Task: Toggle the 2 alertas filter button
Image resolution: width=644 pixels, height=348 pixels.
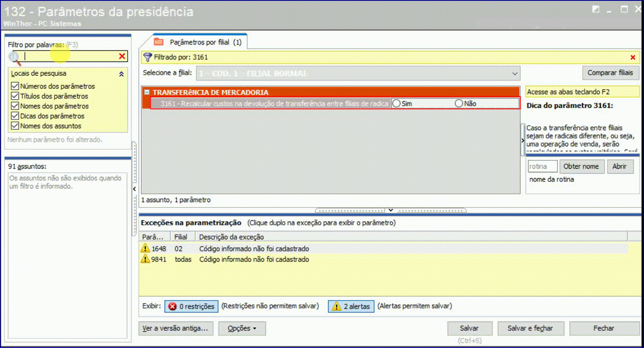Action: [x=351, y=306]
